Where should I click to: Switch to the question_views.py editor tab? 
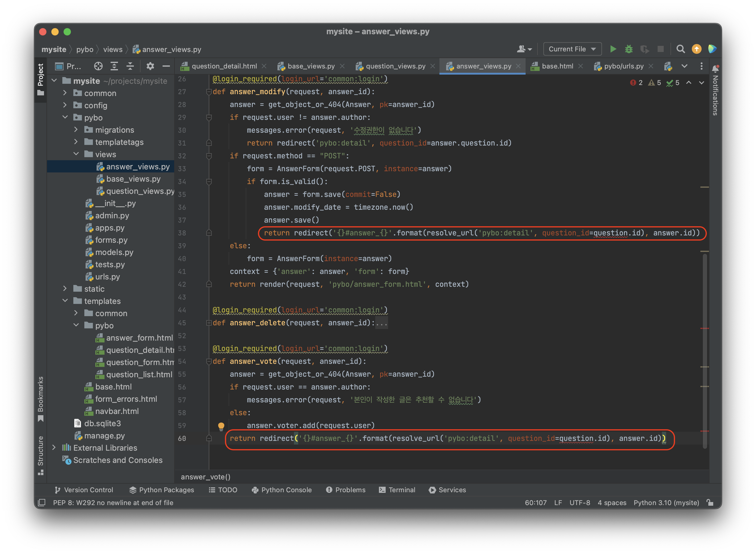tap(395, 66)
